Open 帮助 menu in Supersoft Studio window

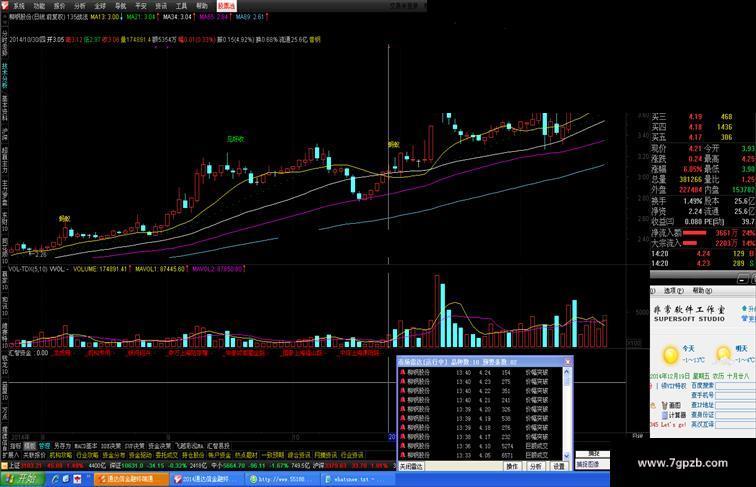pyautogui.click(x=702, y=291)
